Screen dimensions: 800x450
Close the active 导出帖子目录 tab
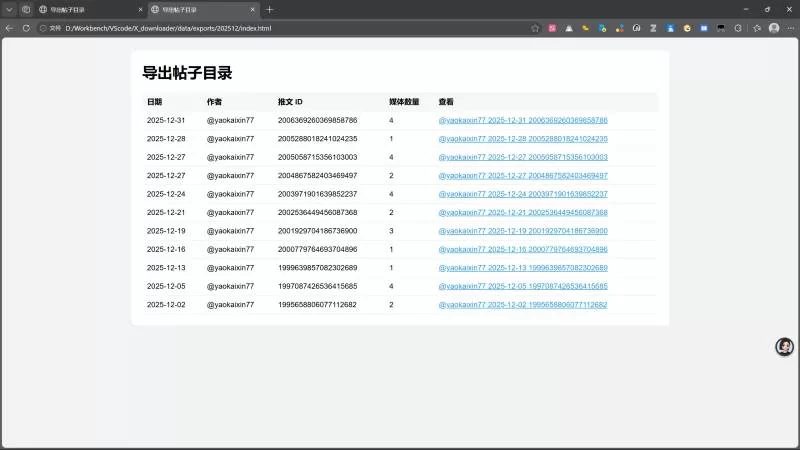click(x=252, y=10)
